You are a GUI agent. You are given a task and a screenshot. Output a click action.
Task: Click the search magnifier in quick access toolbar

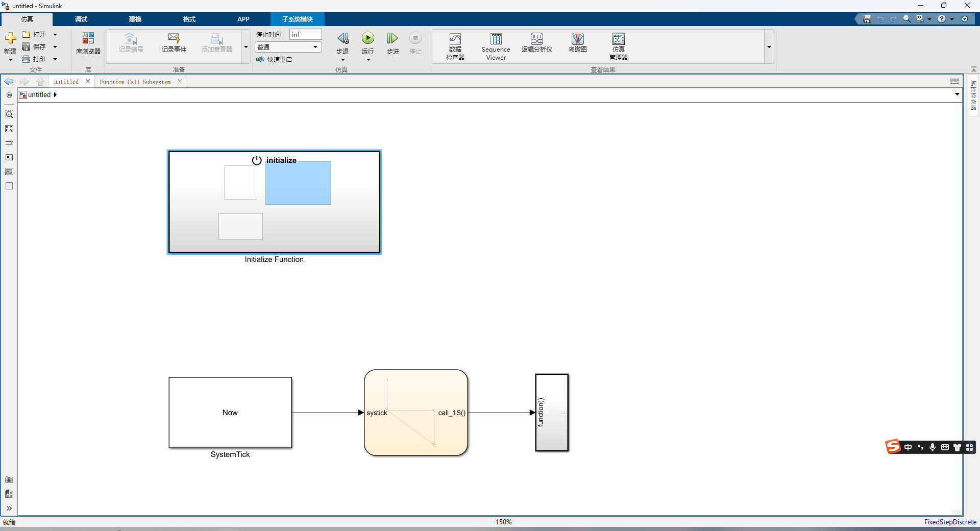[x=907, y=19]
